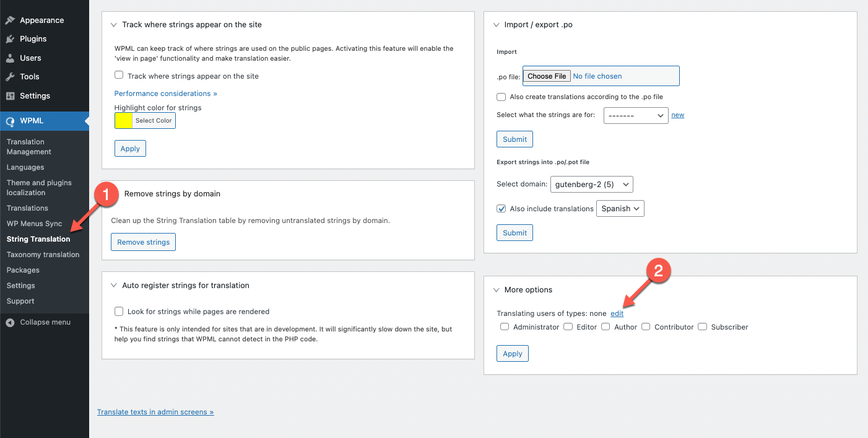
Task: Click the 'new' link beside strings dropdown
Action: pyautogui.click(x=678, y=115)
